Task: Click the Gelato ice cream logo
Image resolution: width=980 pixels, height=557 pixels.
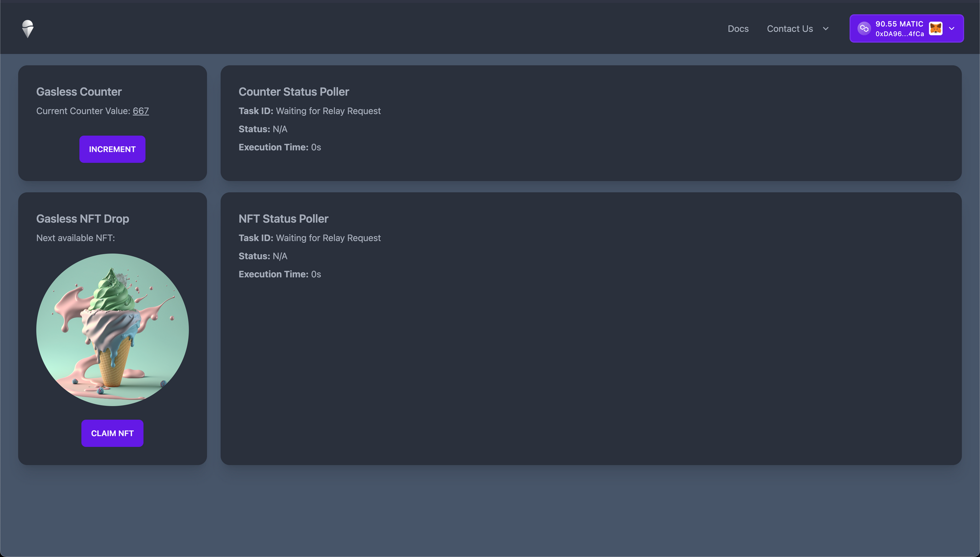Action: (x=28, y=29)
